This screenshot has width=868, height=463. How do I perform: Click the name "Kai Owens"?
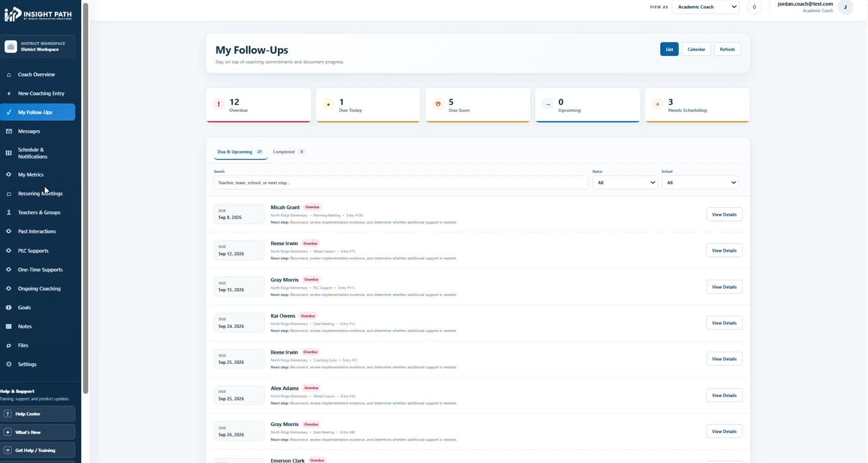point(283,316)
